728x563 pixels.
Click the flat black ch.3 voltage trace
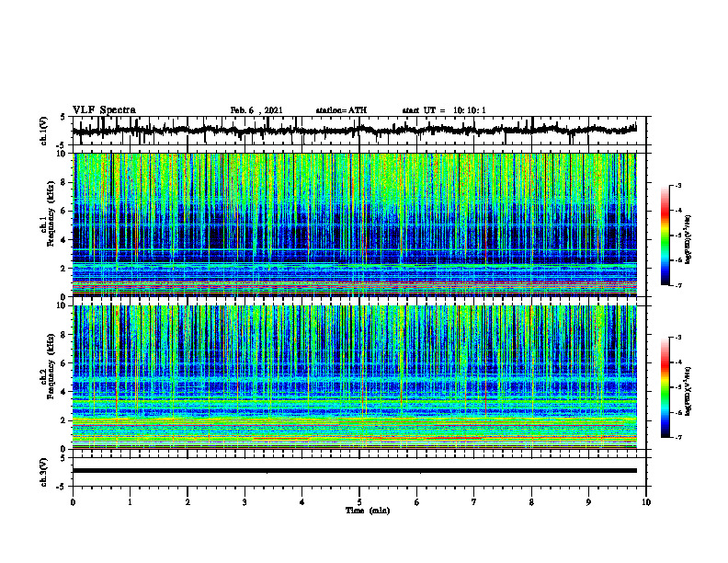click(x=355, y=471)
